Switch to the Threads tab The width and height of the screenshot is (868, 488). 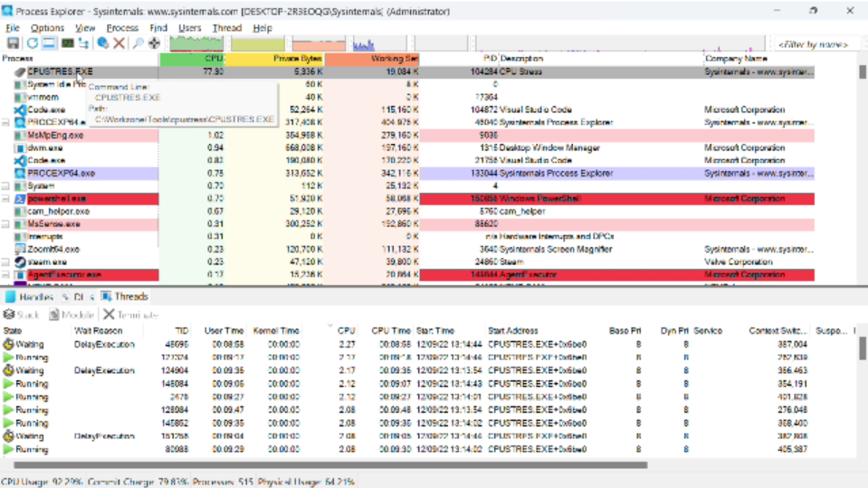125,297
